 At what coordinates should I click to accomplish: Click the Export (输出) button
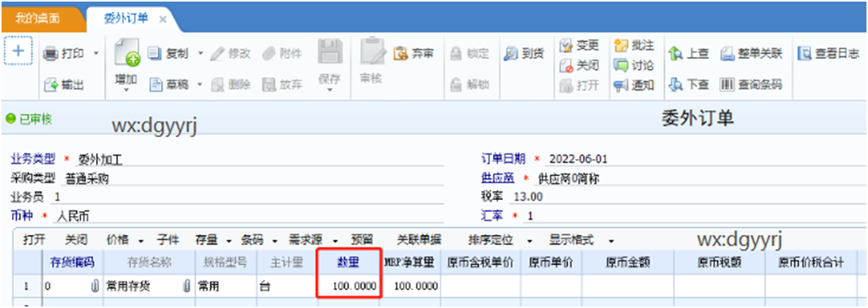[x=64, y=85]
